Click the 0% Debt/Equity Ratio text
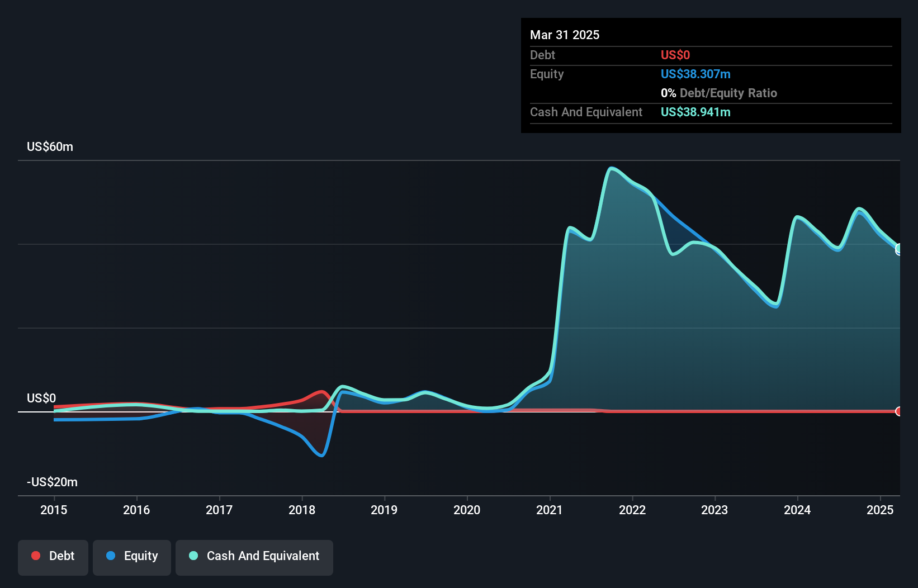The width and height of the screenshot is (918, 588). pos(719,93)
